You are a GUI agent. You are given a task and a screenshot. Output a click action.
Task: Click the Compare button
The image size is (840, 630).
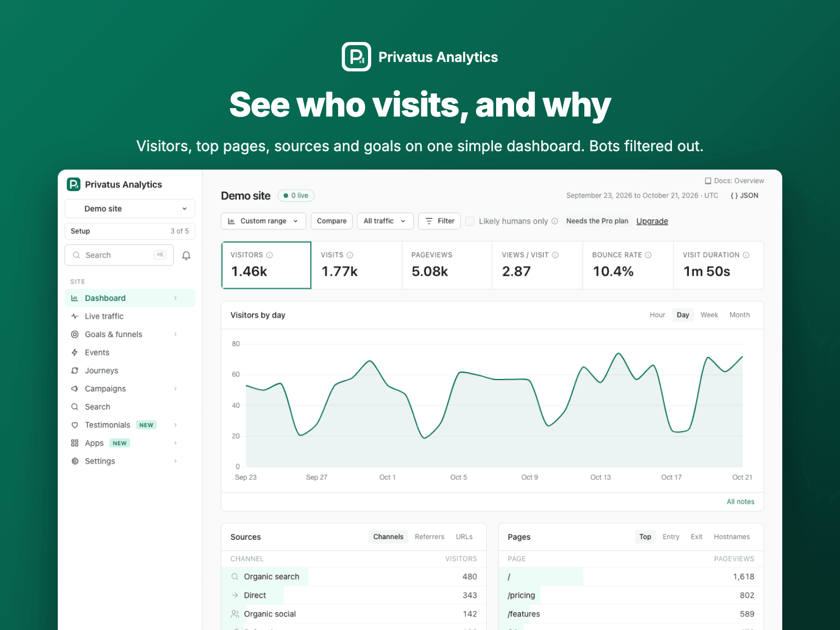pyautogui.click(x=332, y=221)
